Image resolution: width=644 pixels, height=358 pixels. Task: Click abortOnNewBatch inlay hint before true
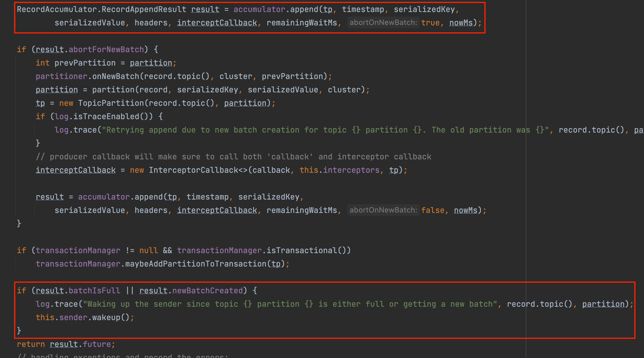(383, 22)
